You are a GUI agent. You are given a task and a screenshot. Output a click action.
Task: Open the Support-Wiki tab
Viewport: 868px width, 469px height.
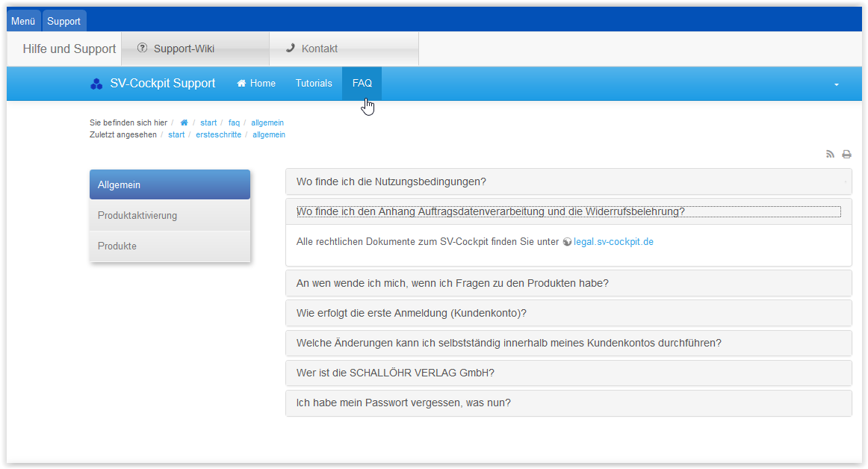(x=184, y=49)
